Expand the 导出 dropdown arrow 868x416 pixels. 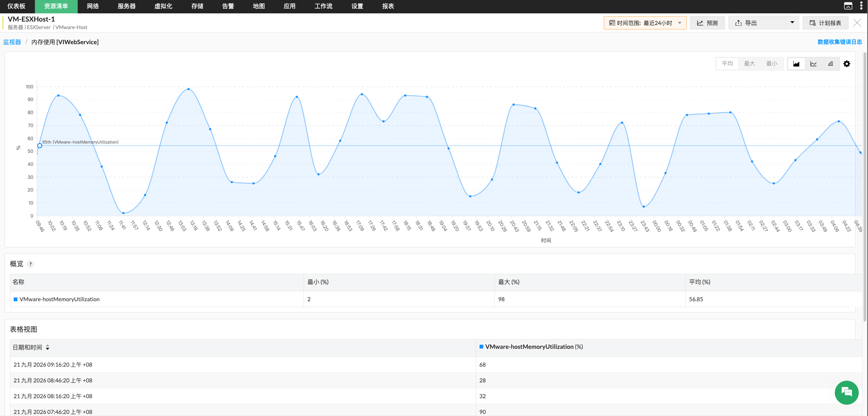pos(792,23)
